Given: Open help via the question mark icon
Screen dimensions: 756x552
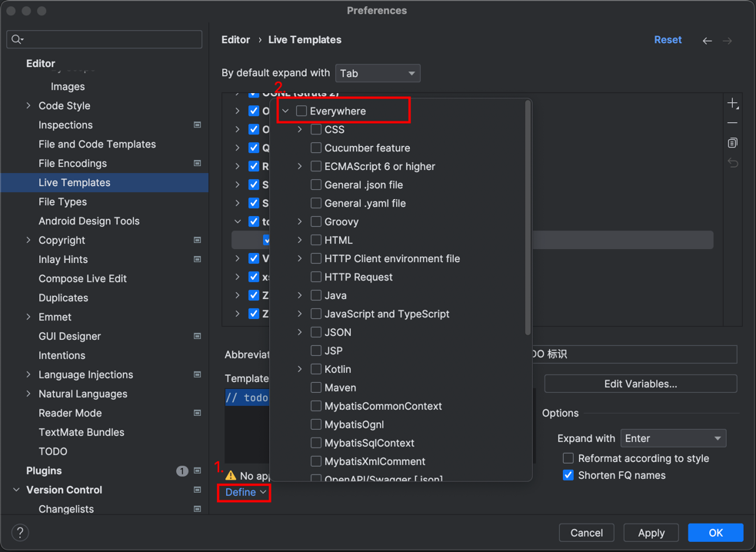Looking at the screenshot, I should (x=20, y=532).
